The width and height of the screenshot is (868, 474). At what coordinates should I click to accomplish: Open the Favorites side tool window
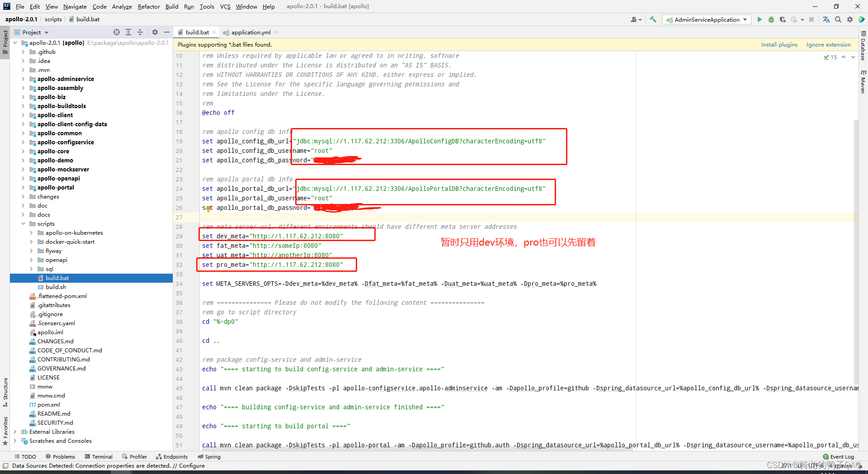[5, 431]
